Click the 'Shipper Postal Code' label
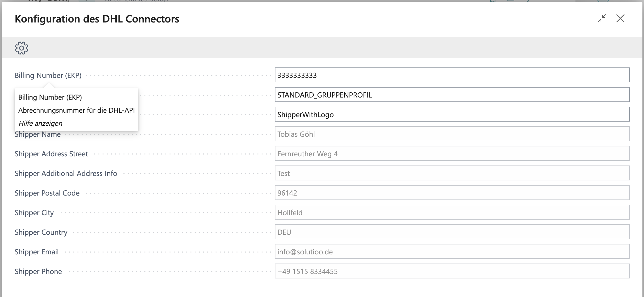644x297 pixels. coord(47,193)
